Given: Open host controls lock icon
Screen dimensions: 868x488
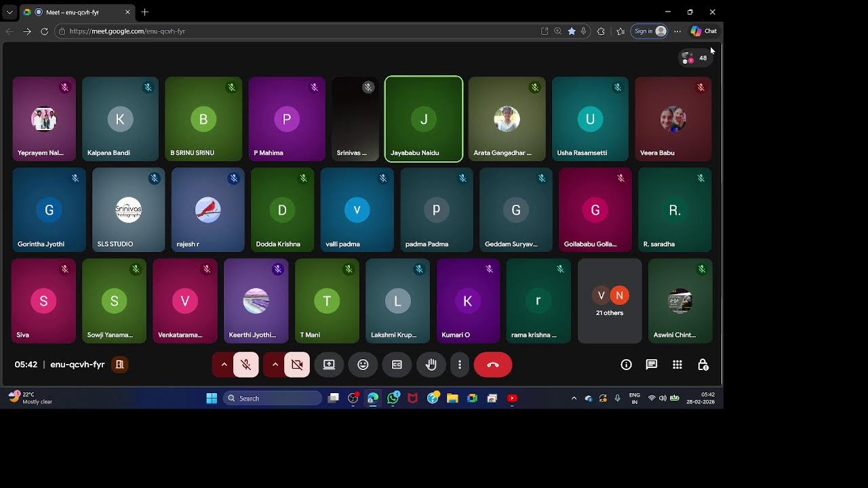Looking at the screenshot, I should (703, 365).
